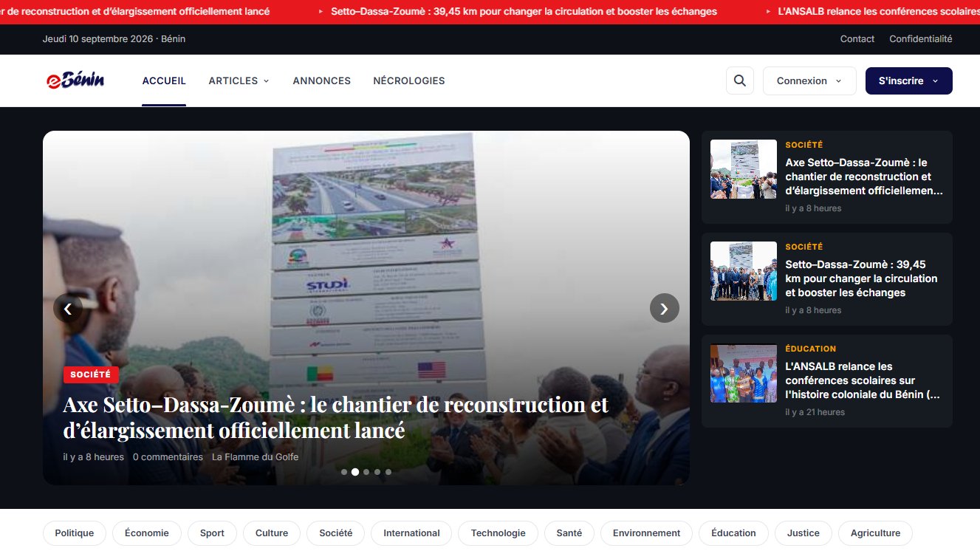Open the Annonces menu item

tap(321, 81)
